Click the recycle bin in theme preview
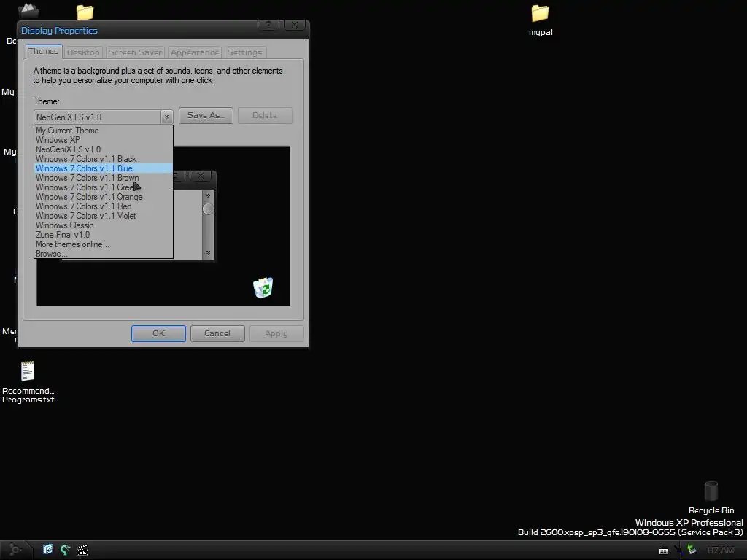 click(263, 287)
